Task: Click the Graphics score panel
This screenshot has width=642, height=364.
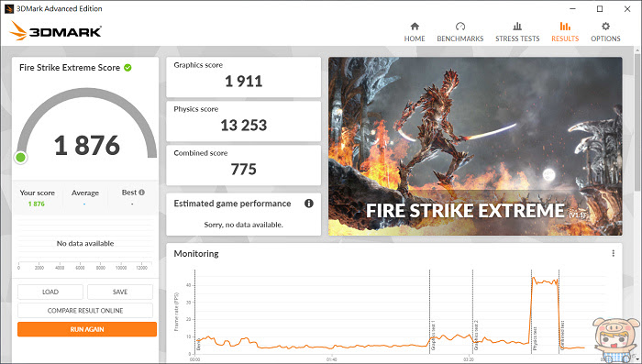Action: click(243, 77)
